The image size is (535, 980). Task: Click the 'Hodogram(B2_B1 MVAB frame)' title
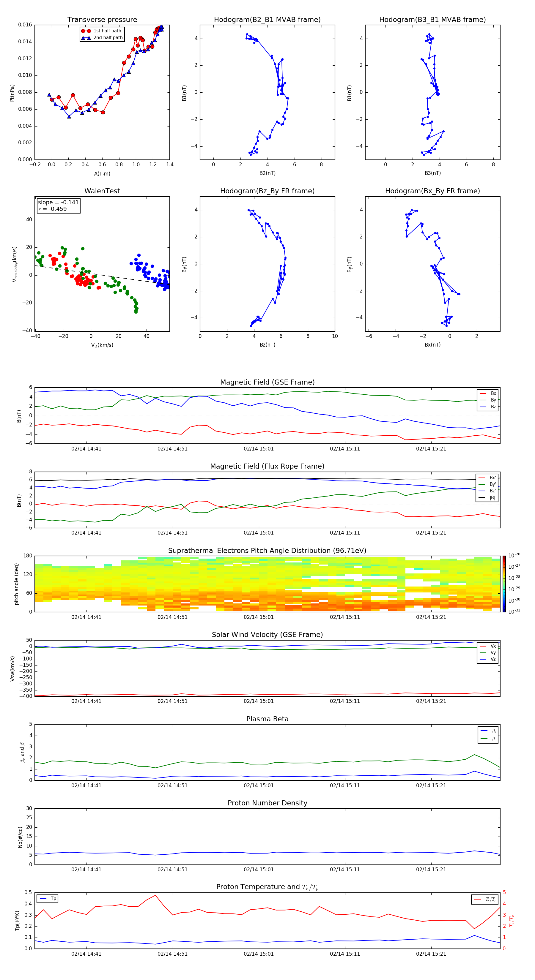coord(267,19)
